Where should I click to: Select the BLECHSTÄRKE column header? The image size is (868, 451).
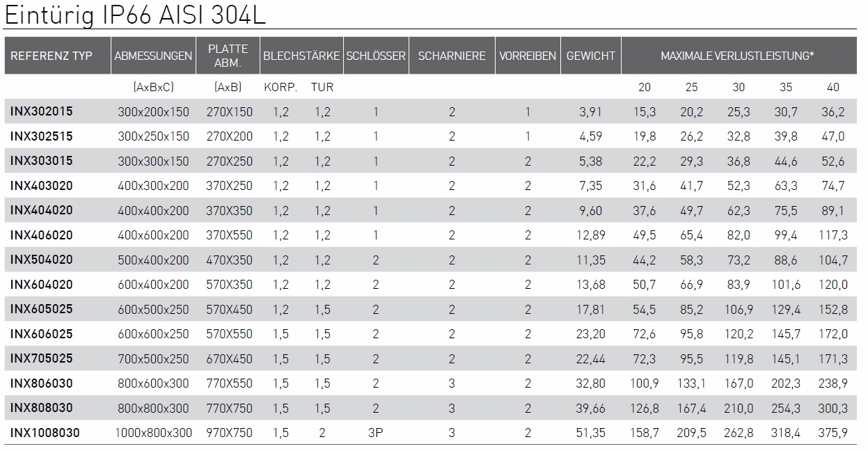(x=301, y=56)
